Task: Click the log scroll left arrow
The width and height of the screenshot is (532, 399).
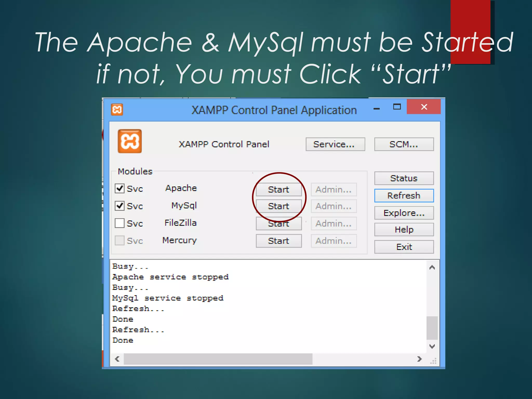Action: tap(117, 359)
